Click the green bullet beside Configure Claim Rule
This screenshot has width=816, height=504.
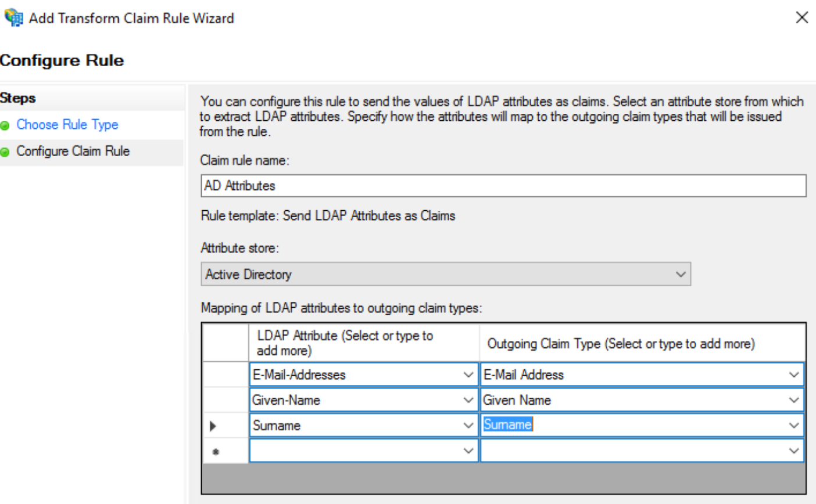tap(5, 152)
